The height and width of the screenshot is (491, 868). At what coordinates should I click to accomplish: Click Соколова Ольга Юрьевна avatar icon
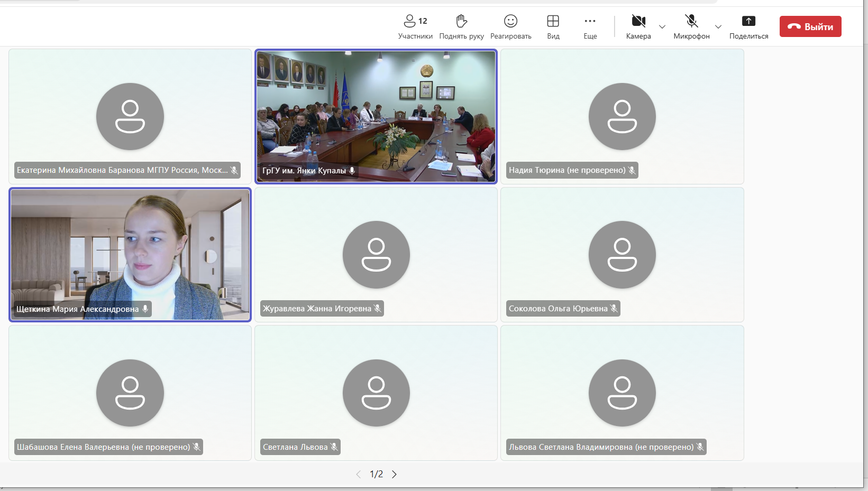(x=622, y=254)
